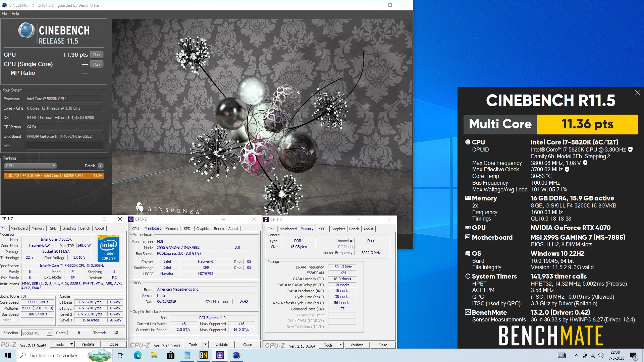Open Mainboard tab in first CPU-Z window
The width and height of the screenshot is (644, 362).
tap(19, 228)
